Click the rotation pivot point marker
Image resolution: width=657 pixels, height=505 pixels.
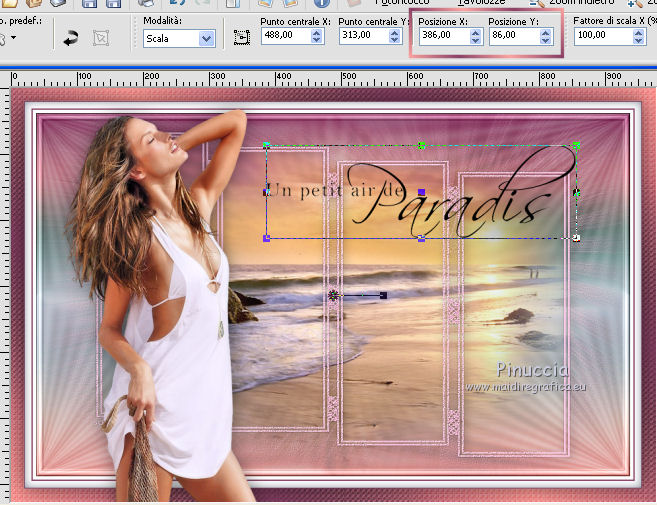333,295
